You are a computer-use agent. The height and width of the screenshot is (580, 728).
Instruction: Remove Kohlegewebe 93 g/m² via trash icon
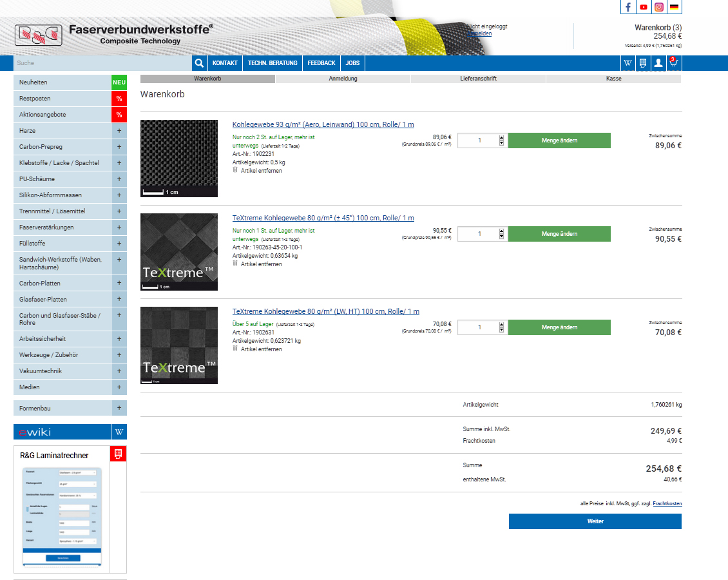tap(235, 170)
